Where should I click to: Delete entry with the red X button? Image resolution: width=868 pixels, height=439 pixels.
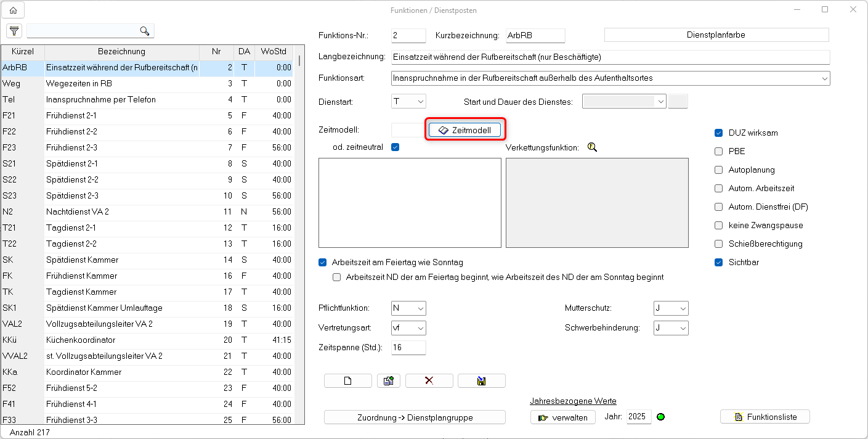coord(429,381)
